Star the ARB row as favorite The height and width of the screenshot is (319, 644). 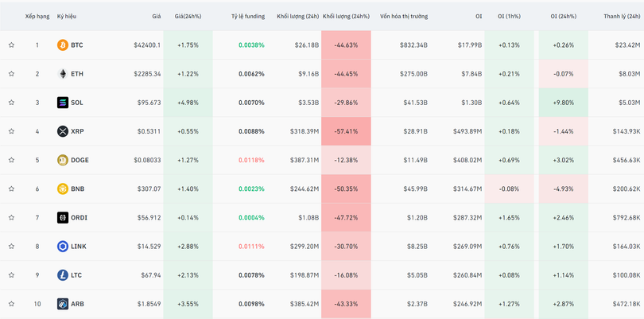[11, 304]
